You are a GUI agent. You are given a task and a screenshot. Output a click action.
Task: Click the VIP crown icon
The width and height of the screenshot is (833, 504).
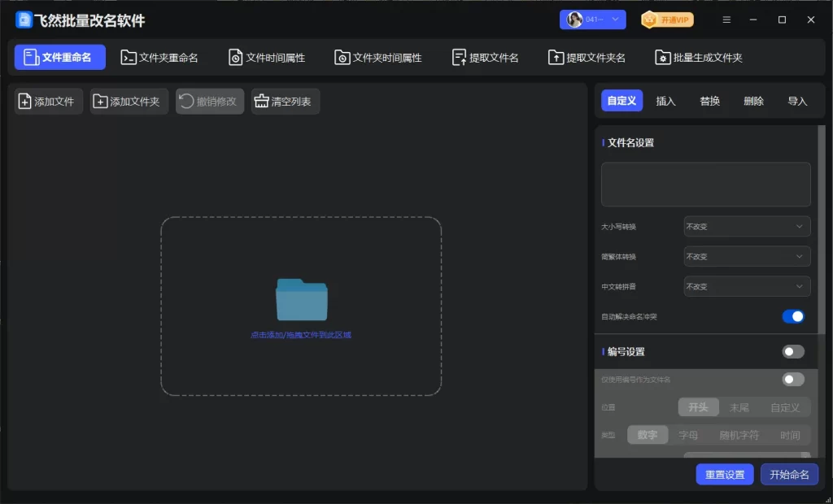pos(649,20)
